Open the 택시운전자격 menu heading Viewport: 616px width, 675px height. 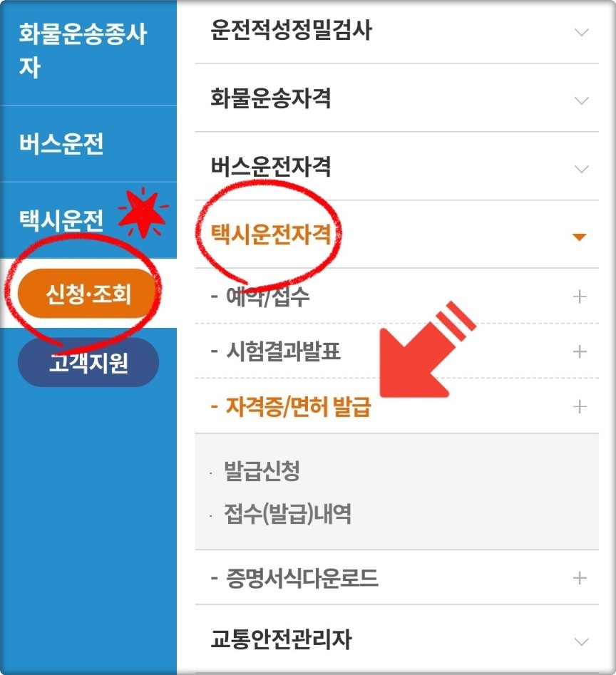click(271, 235)
